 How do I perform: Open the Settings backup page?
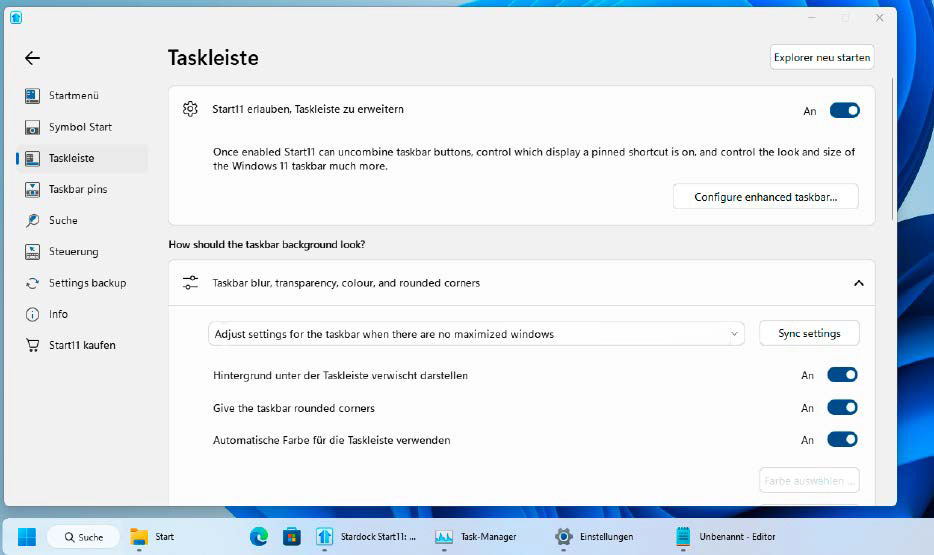click(x=88, y=283)
